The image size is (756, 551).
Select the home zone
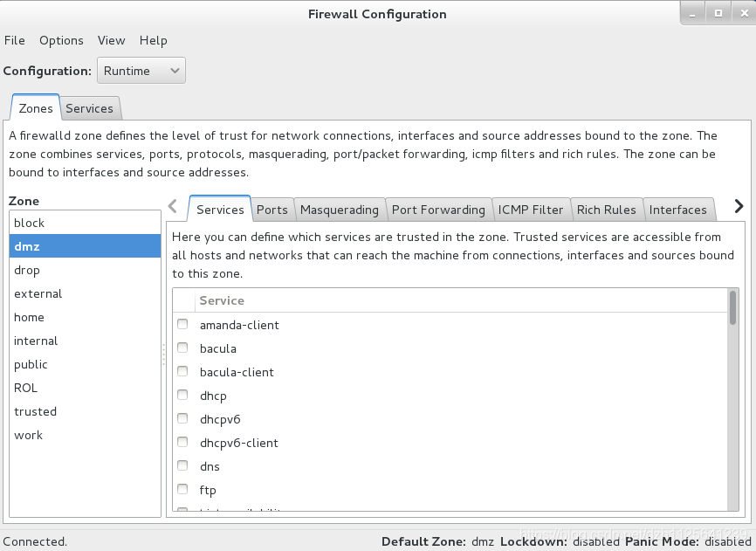coord(85,317)
